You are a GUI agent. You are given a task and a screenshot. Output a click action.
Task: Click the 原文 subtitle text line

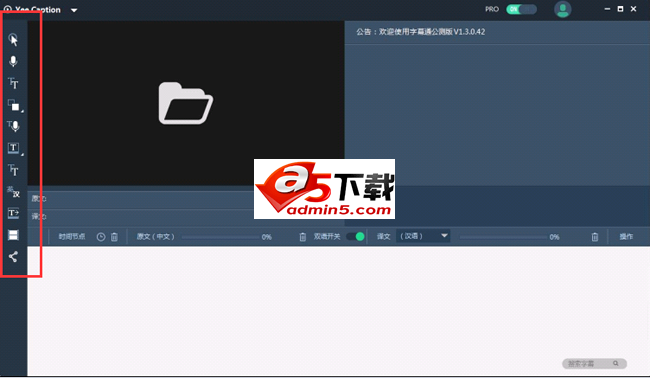(141, 199)
